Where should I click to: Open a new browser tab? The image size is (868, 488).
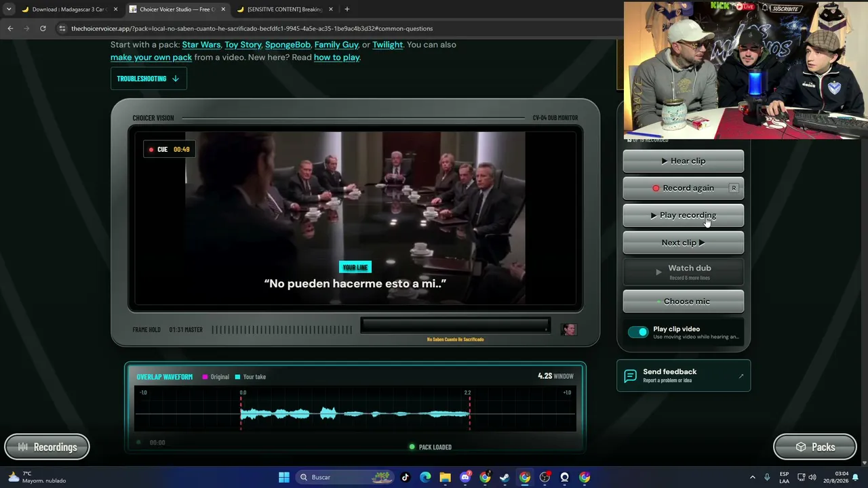(347, 9)
